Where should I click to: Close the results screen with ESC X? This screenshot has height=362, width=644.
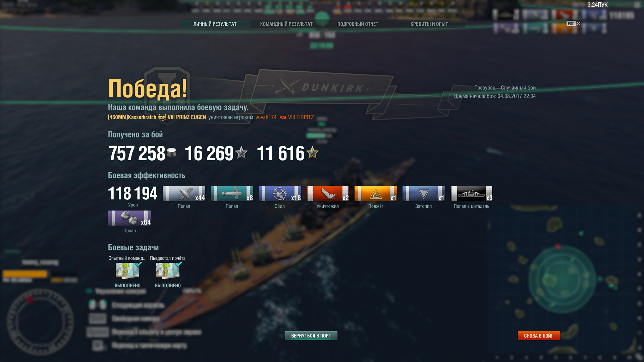pos(574,23)
